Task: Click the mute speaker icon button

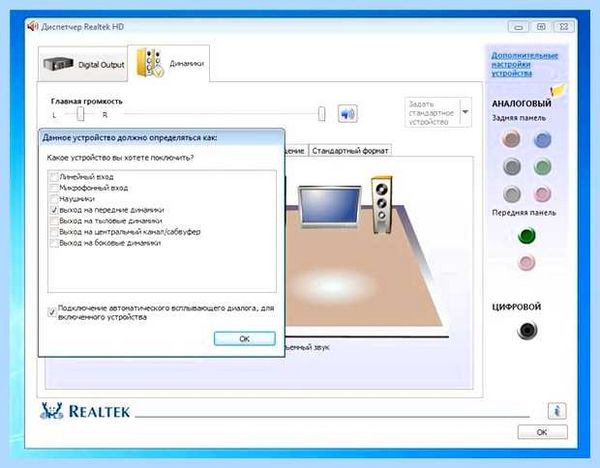Action: point(347,114)
